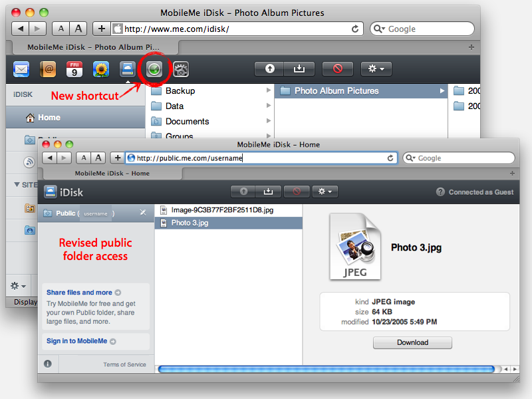Click the JPEG file preview icon
532x399 pixels.
(x=355, y=246)
